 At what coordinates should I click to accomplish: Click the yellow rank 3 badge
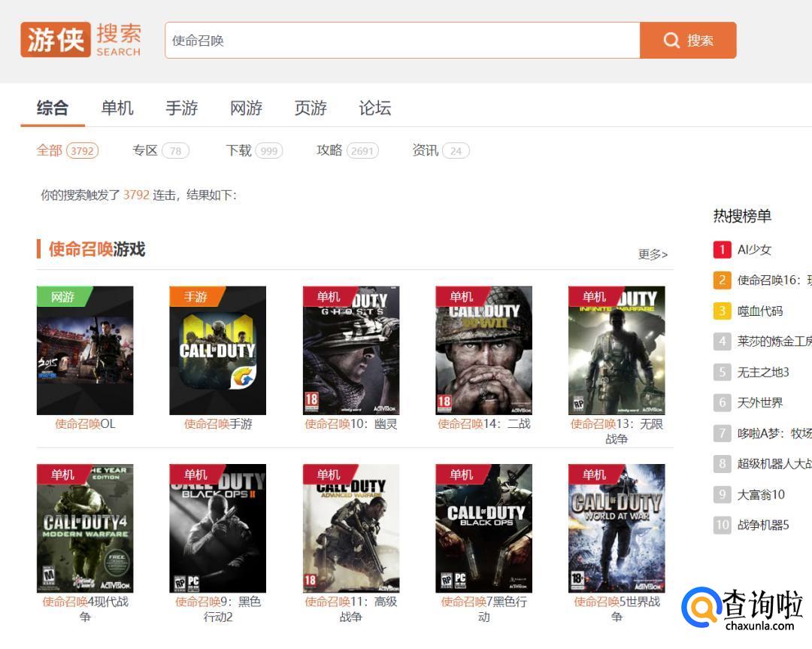point(722,311)
